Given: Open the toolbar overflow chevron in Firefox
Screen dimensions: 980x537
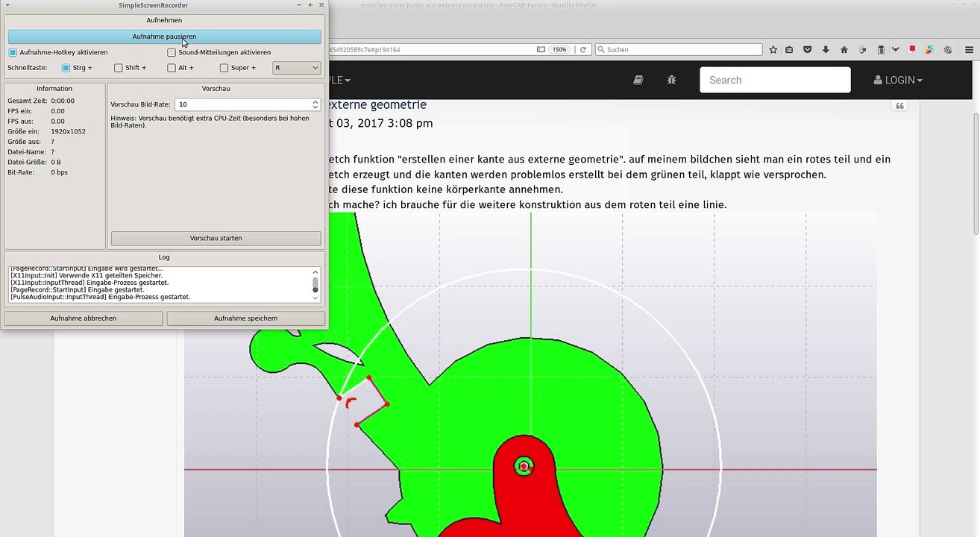Looking at the screenshot, I should pos(895,50).
